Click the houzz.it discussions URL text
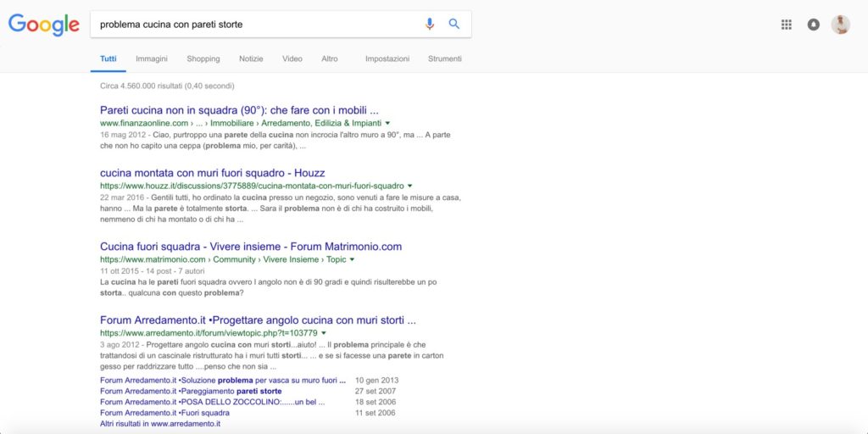Image resolution: width=868 pixels, height=434 pixels. [x=252, y=186]
